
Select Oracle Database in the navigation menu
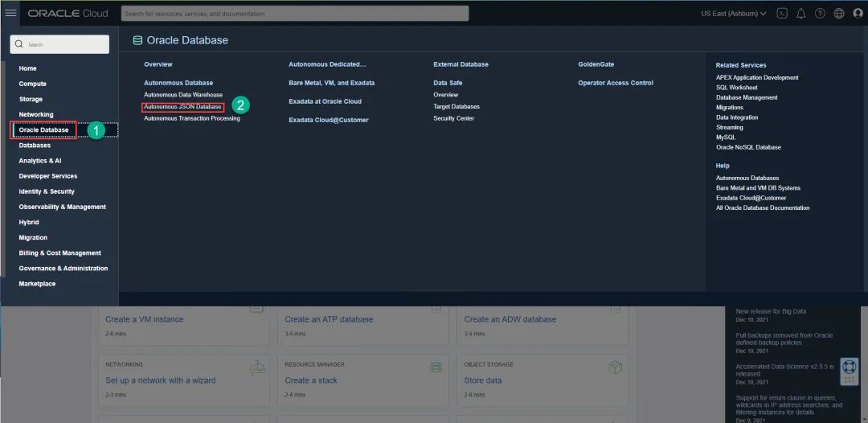click(43, 130)
